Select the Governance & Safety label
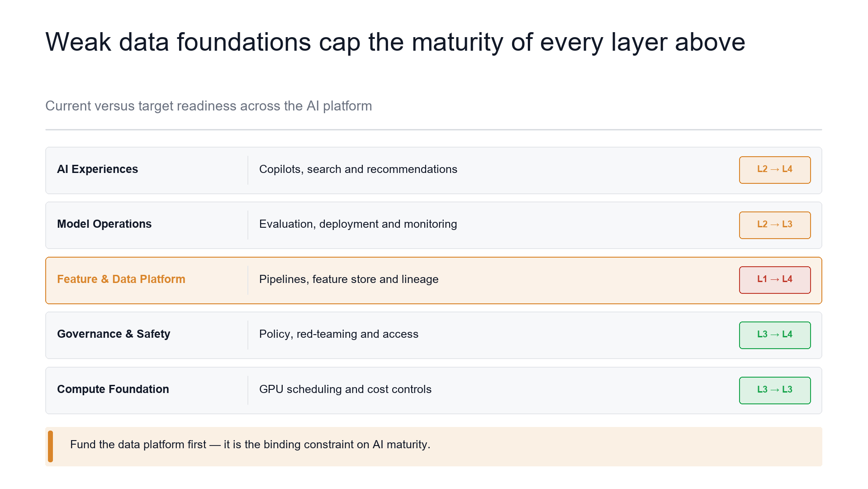Screen dimensions: 868x489 pos(114,334)
